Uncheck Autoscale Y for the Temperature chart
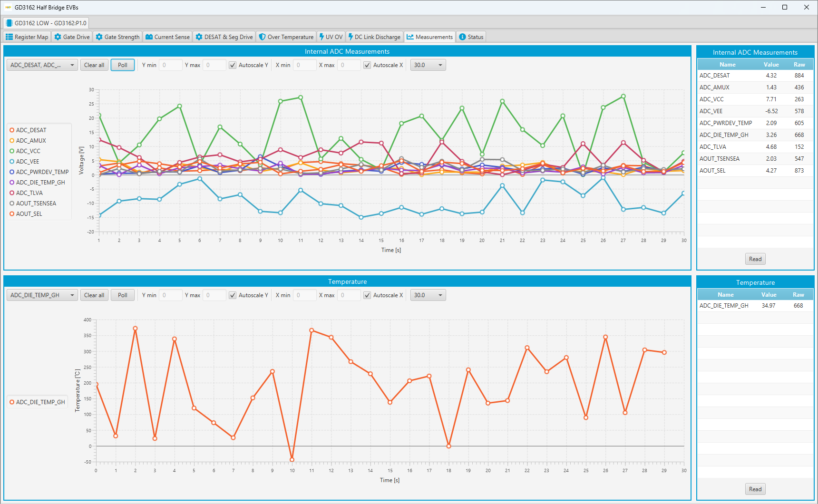The image size is (818, 504). pyautogui.click(x=233, y=295)
